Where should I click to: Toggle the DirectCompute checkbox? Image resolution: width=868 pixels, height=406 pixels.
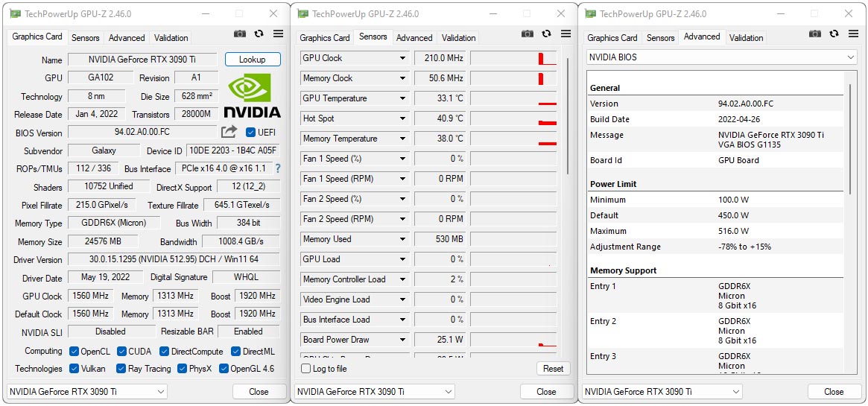pos(164,351)
